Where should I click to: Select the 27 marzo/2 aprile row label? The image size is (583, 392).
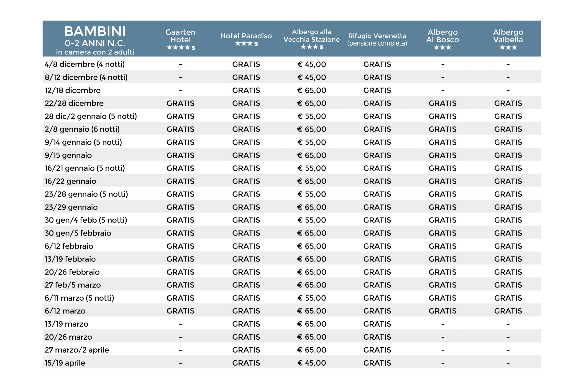click(x=77, y=350)
